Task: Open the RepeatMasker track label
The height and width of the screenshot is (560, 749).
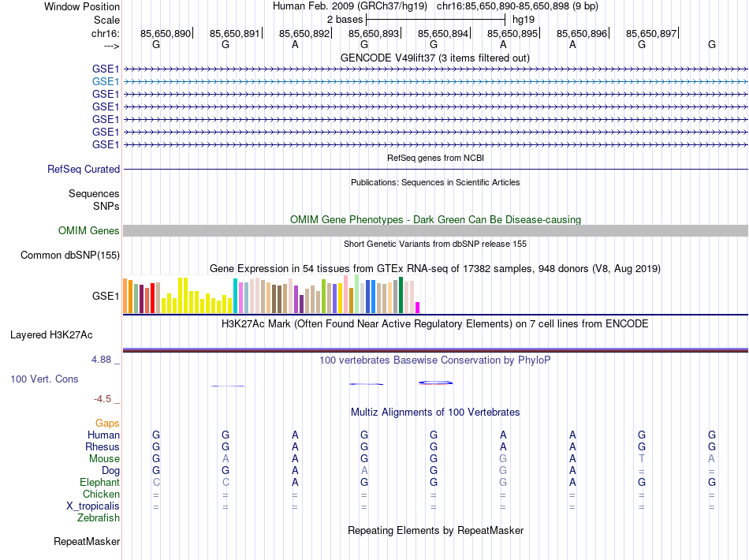Action: click(x=87, y=542)
